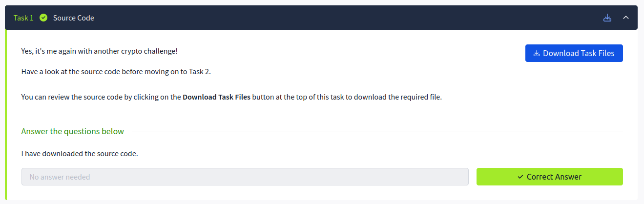Click the Download Task Files button

[574, 53]
